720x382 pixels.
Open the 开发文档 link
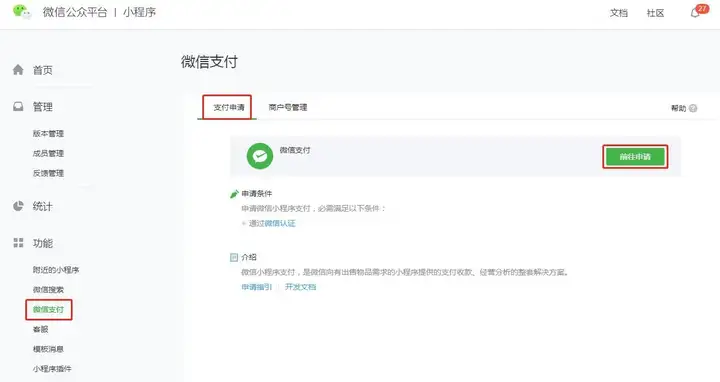coord(300,287)
